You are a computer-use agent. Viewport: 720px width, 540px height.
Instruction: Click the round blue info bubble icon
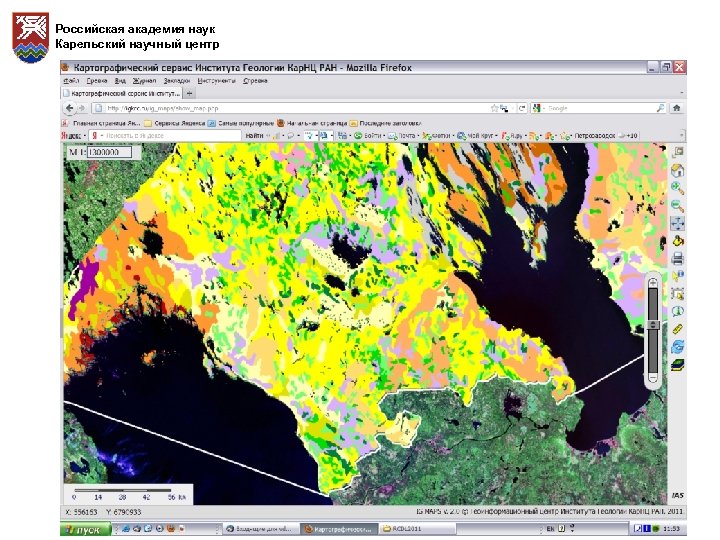678,311
